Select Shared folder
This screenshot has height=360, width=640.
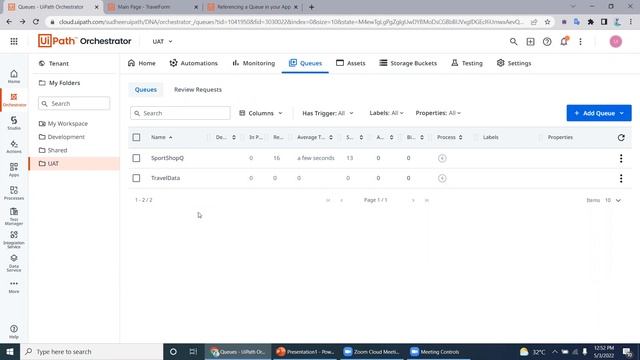(53, 150)
